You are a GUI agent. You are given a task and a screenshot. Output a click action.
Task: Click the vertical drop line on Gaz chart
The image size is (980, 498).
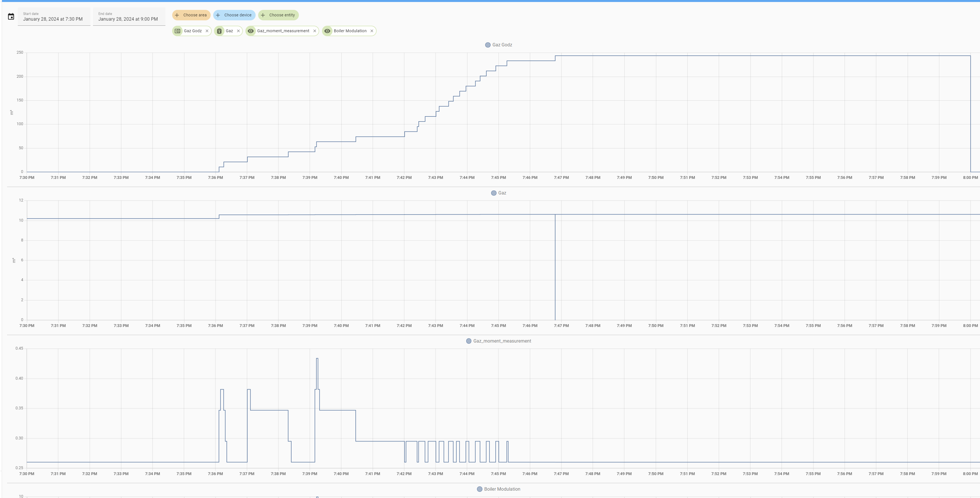555,266
